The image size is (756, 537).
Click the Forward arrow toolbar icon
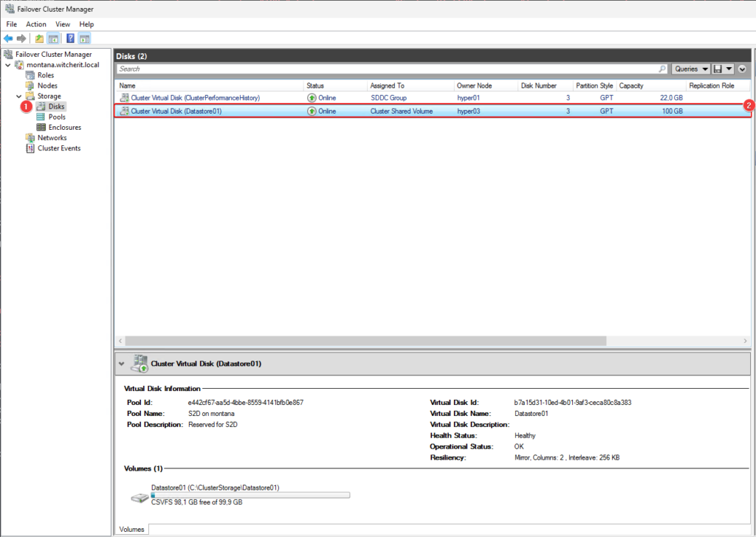point(21,38)
